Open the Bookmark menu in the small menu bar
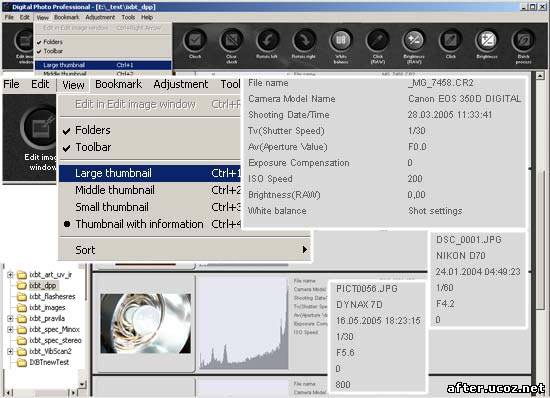 pos(66,17)
